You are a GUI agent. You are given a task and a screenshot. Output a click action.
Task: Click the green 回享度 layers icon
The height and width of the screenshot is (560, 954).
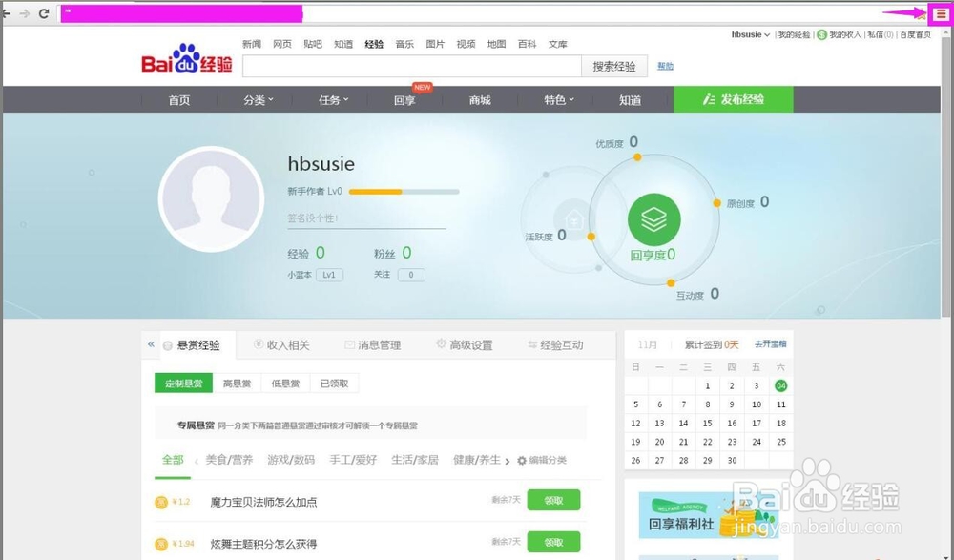click(x=654, y=219)
